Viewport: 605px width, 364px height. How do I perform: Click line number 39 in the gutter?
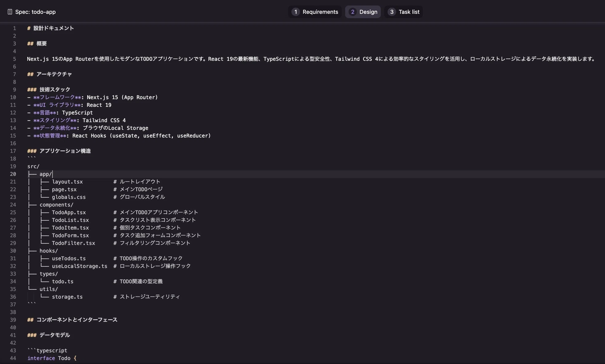(x=13, y=320)
